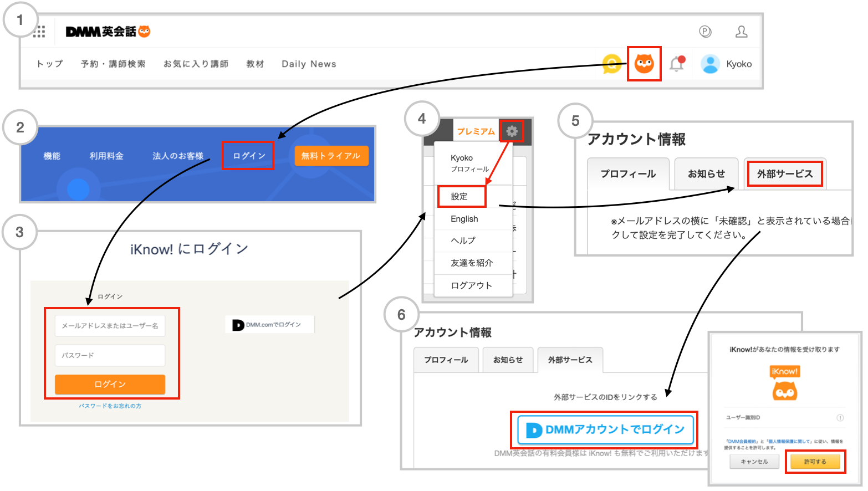Open Daily News menu item
Screen dimensions: 868x491
[309, 64]
